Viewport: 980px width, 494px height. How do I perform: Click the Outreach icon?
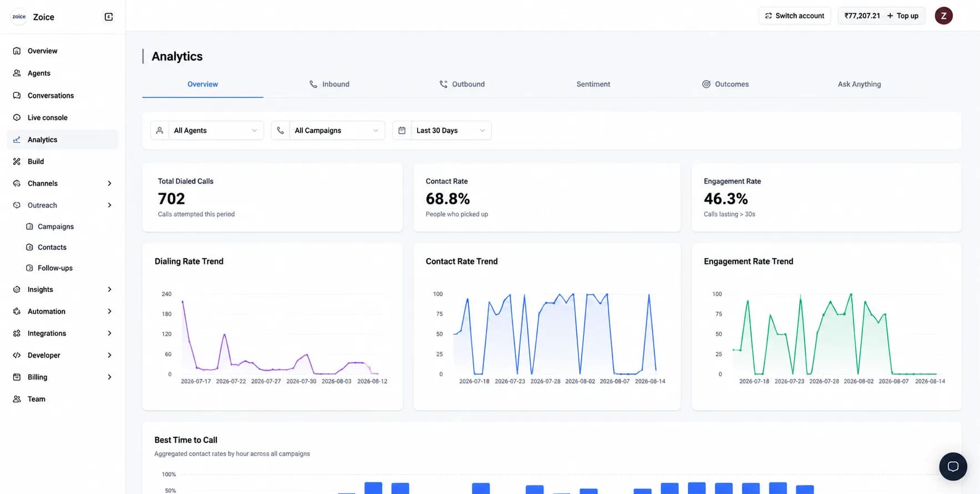click(x=17, y=205)
